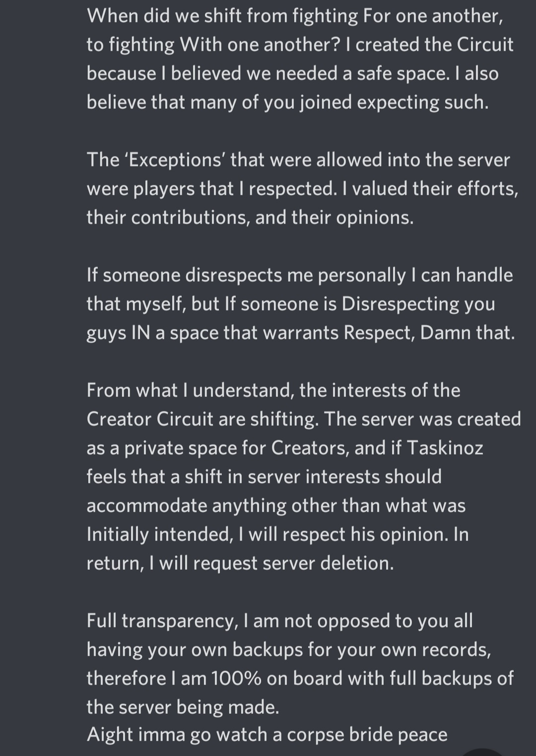536x756 pixels.
Task: Click the text '100%' in the last paragraph
Action: 236,678
